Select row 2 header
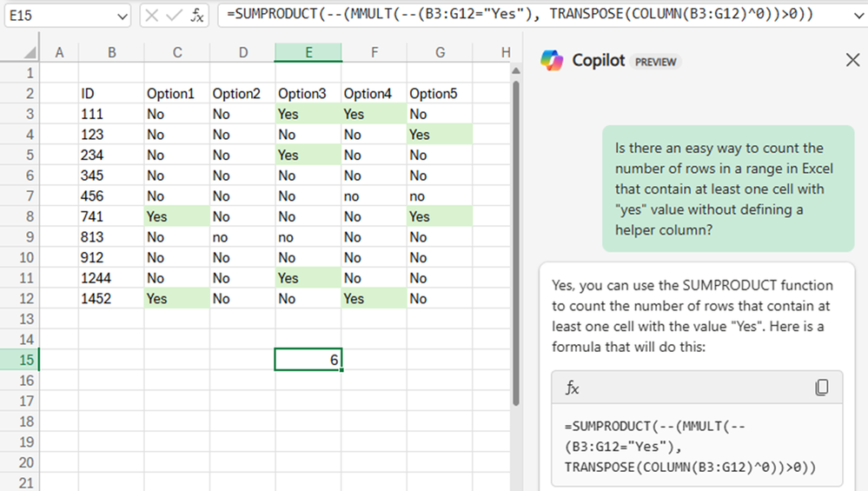The height and width of the screenshot is (491, 868). click(x=19, y=94)
